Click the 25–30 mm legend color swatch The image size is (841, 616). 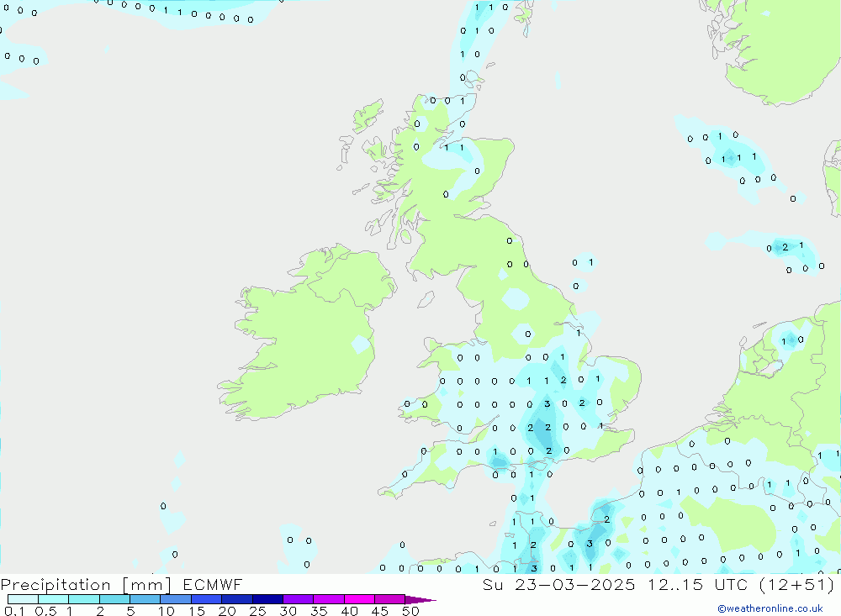coord(267,599)
